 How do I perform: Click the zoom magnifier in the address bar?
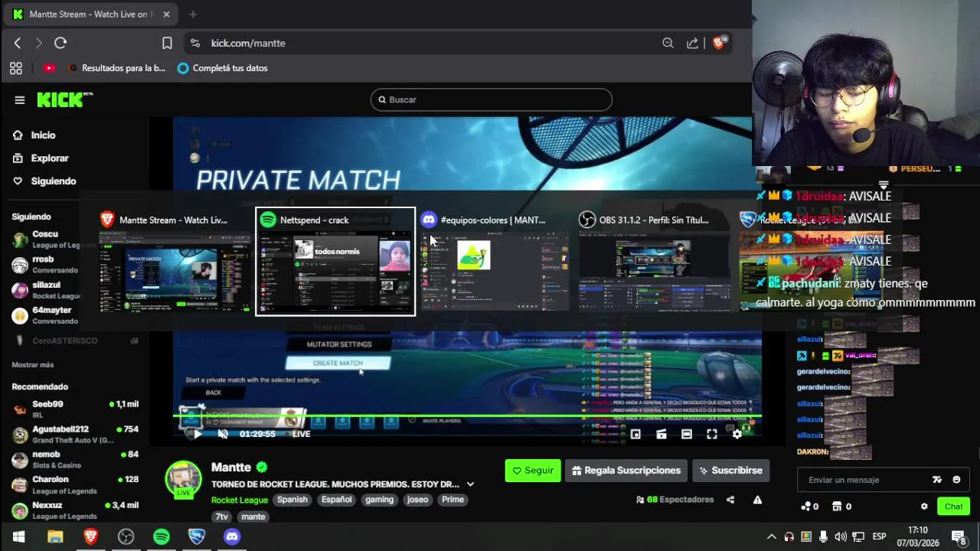pos(668,43)
